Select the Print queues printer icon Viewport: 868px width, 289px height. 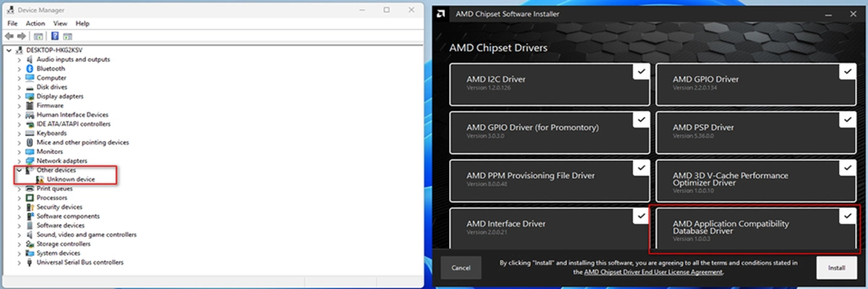coord(30,189)
